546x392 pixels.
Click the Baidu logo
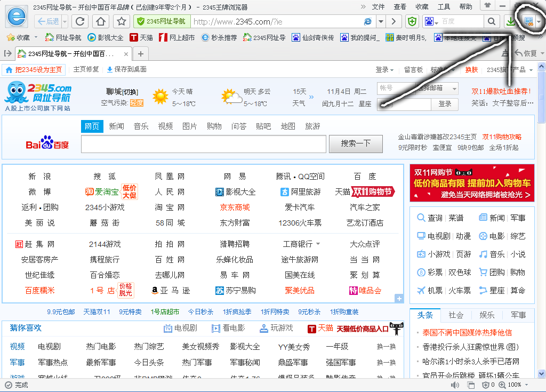click(x=47, y=142)
